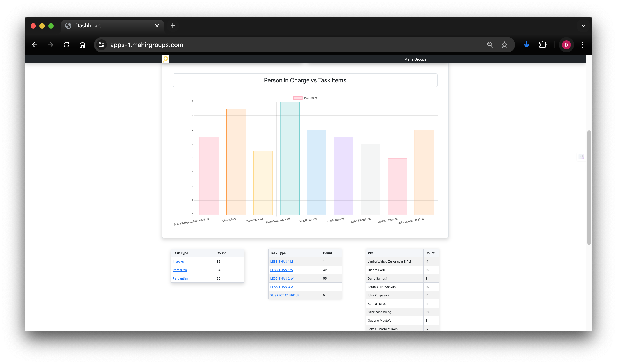Click the zoom magnifier icon in the address bar

click(490, 45)
